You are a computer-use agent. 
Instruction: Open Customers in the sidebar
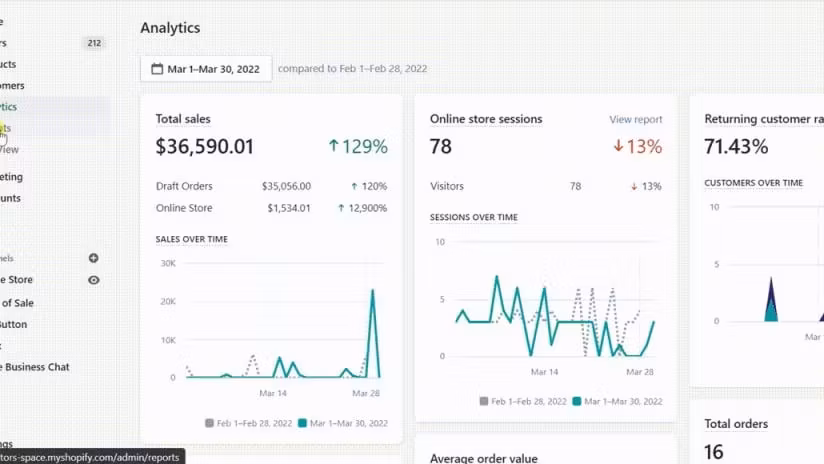coord(12,85)
